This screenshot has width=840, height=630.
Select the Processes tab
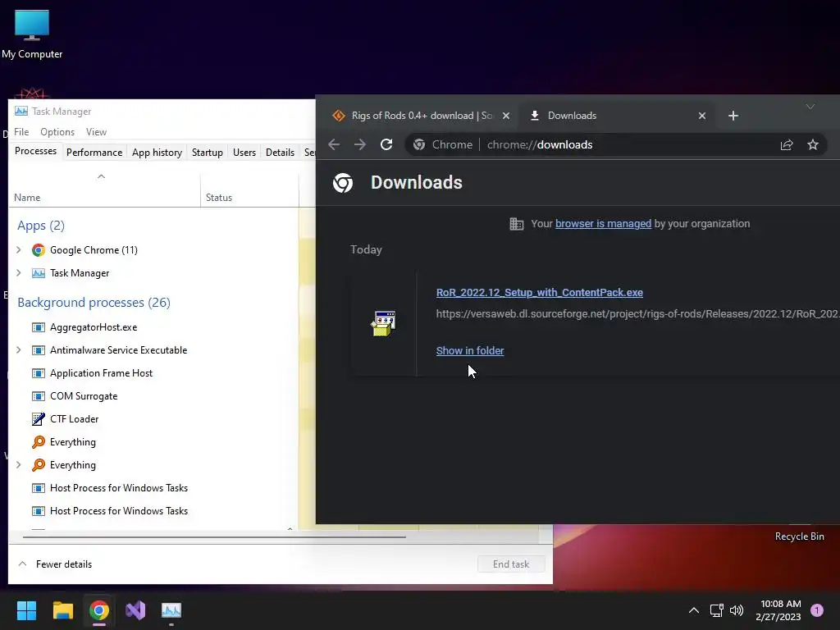[x=36, y=151]
